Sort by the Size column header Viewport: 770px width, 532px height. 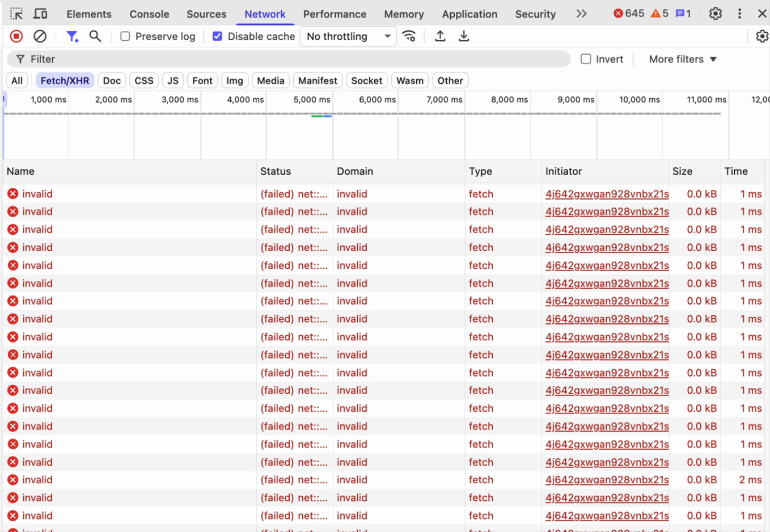pos(695,171)
